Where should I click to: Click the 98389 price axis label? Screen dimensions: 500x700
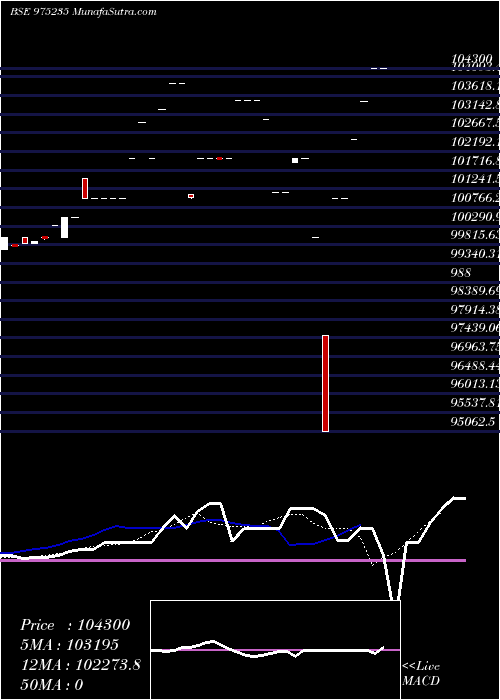tap(475, 291)
